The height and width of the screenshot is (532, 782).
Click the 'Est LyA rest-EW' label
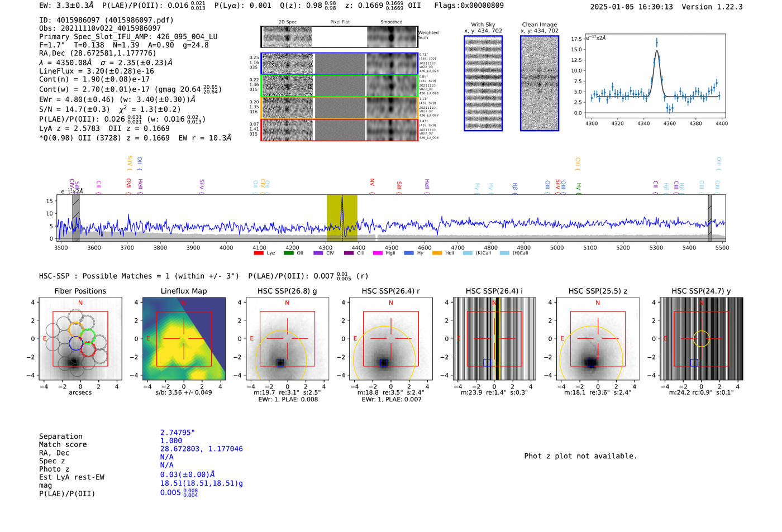tap(71, 477)
